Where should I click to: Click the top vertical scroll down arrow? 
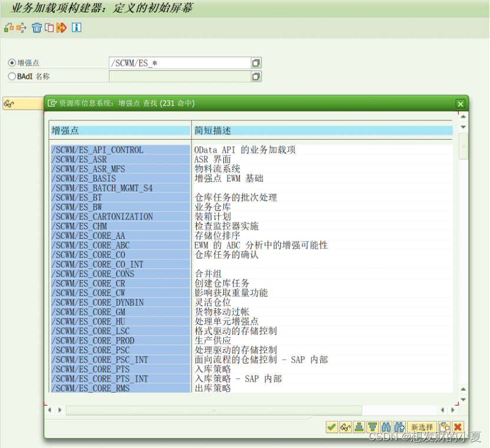(x=463, y=127)
